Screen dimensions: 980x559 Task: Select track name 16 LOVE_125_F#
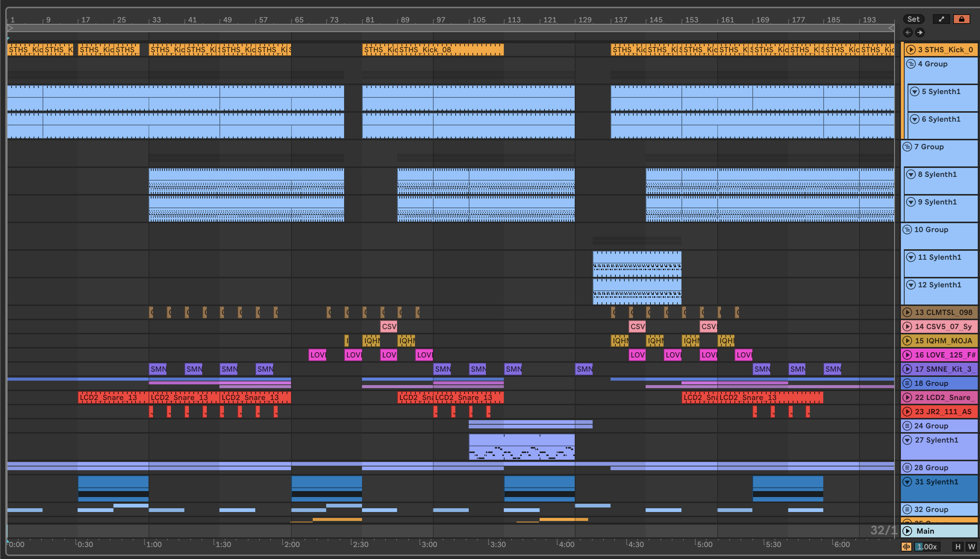(945, 355)
